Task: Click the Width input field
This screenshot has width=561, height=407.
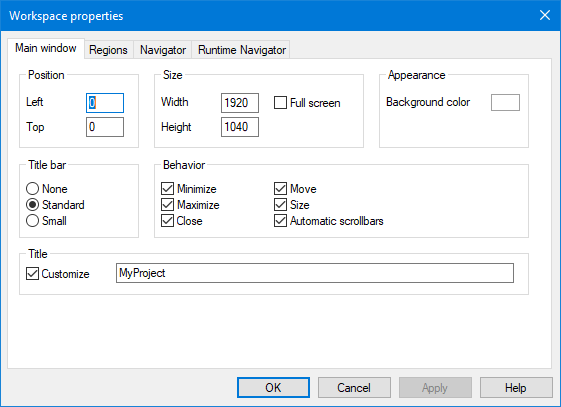Action: coord(240,103)
